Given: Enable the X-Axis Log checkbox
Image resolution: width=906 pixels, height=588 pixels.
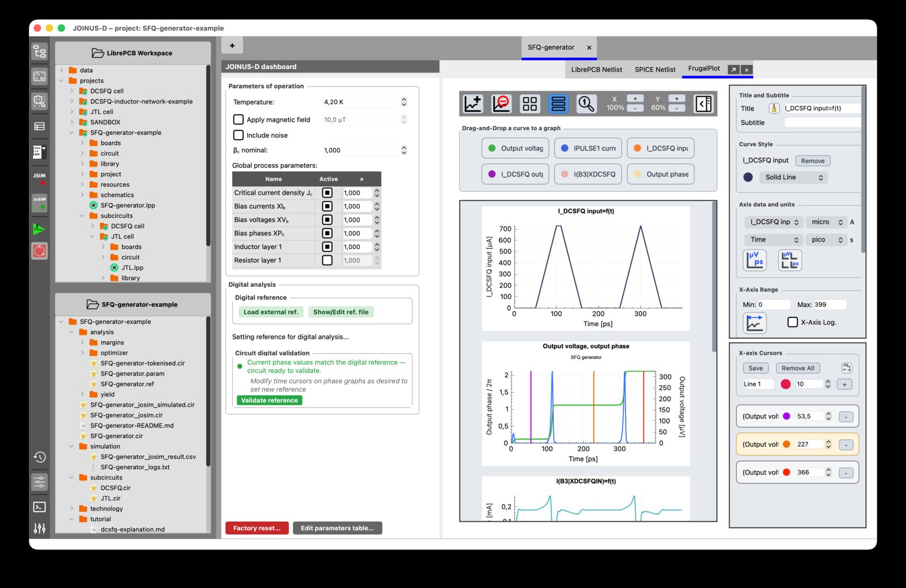Looking at the screenshot, I should point(793,322).
